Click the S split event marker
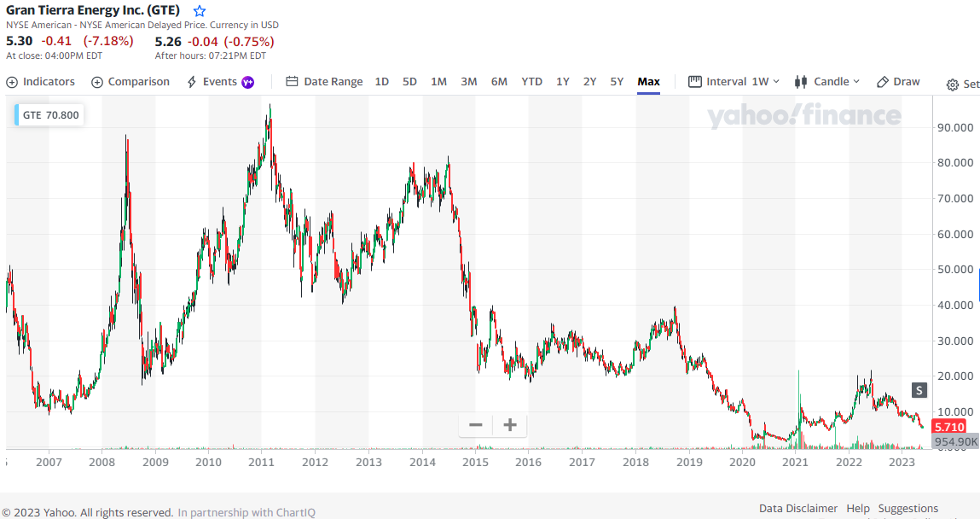The width and height of the screenshot is (980, 519). click(919, 391)
